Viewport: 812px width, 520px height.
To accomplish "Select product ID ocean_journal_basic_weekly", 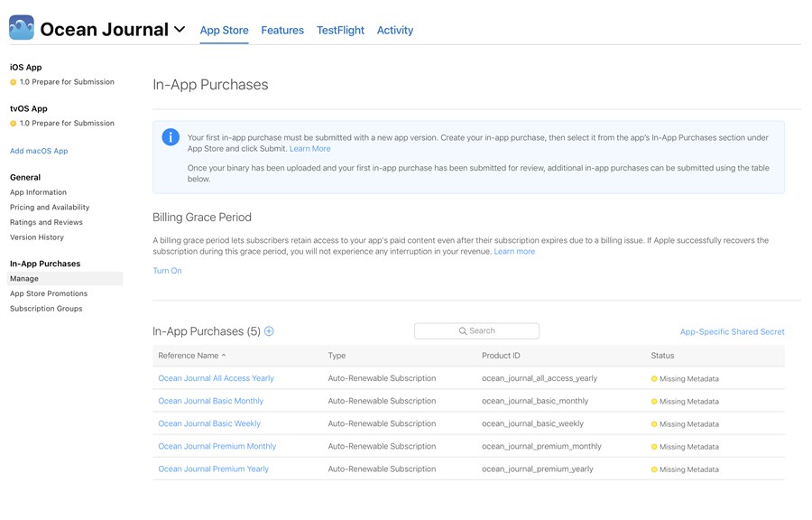I will pos(532,423).
